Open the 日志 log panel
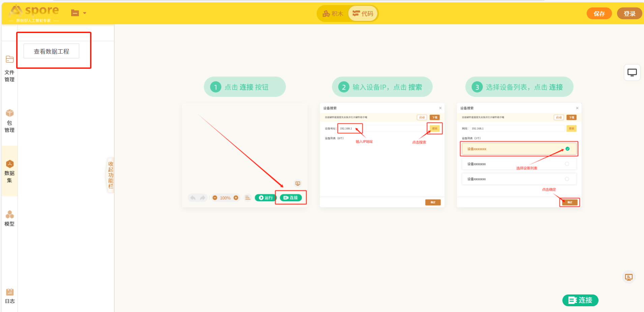This screenshot has width=644, height=312. [x=10, y=296]
